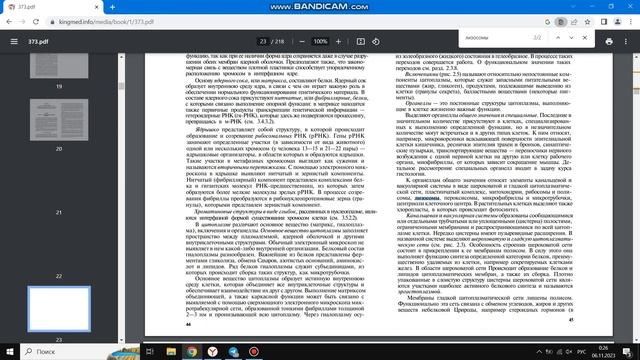Jump to next search match
This screenshot has width=640, height=360.
tap(571, 38)
